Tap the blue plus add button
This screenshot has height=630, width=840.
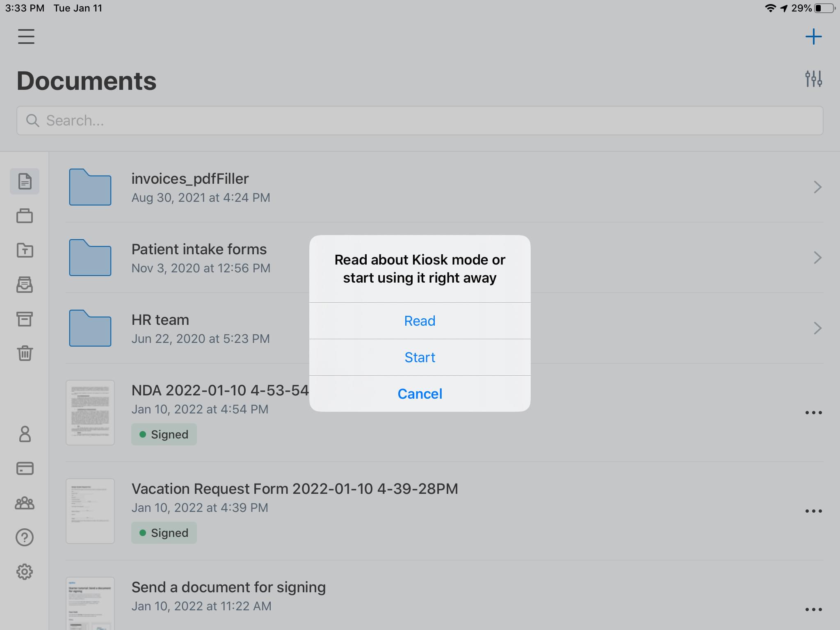click(813, 37)
